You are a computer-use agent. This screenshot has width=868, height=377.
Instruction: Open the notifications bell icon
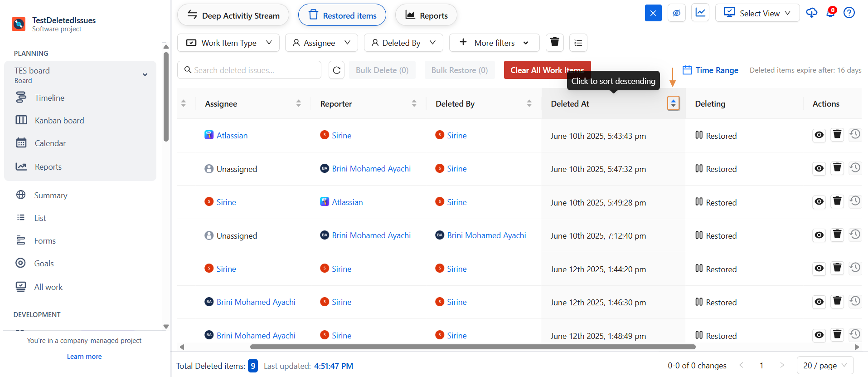(830, 13)
